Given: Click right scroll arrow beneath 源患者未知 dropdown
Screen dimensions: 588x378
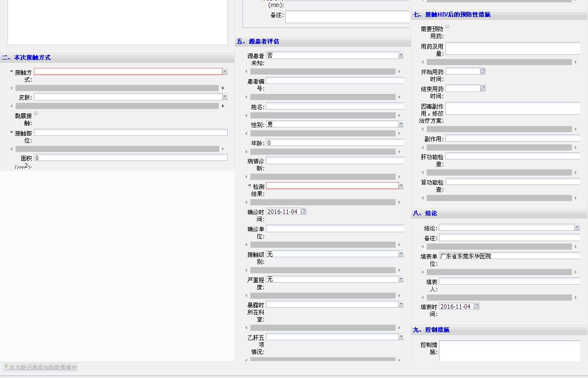Looking at the screenshot, I should (399, 72).
